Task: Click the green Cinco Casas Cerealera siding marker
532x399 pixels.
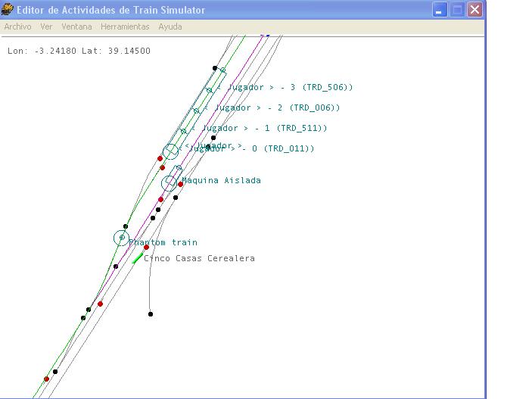Action: [x=137, y=259]
